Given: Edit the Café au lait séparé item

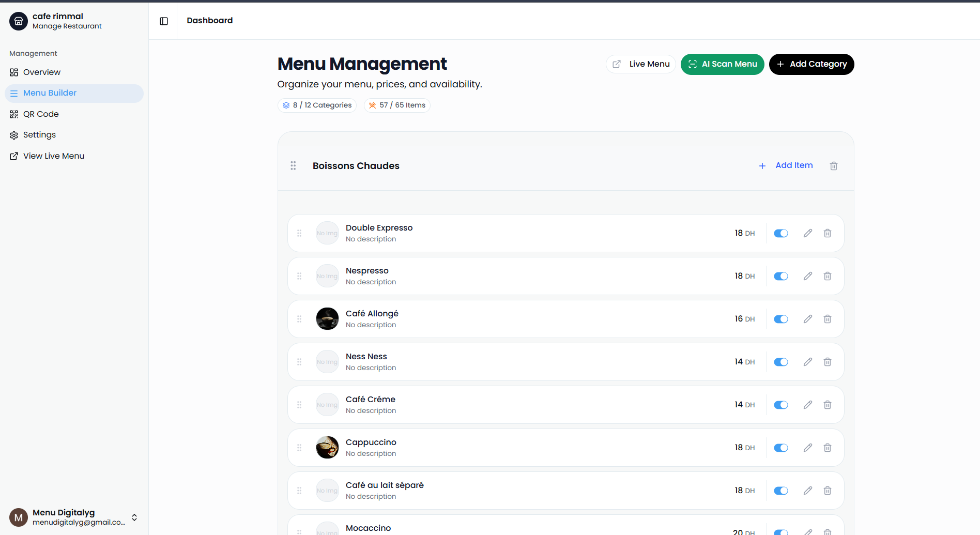Looking at the screenshot, I should coord(808,491).
